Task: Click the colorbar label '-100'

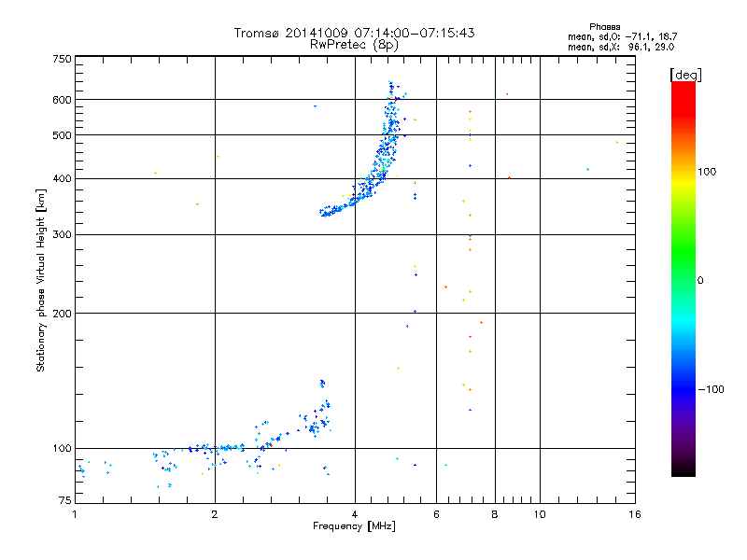Action: click(x=711, y=389)
